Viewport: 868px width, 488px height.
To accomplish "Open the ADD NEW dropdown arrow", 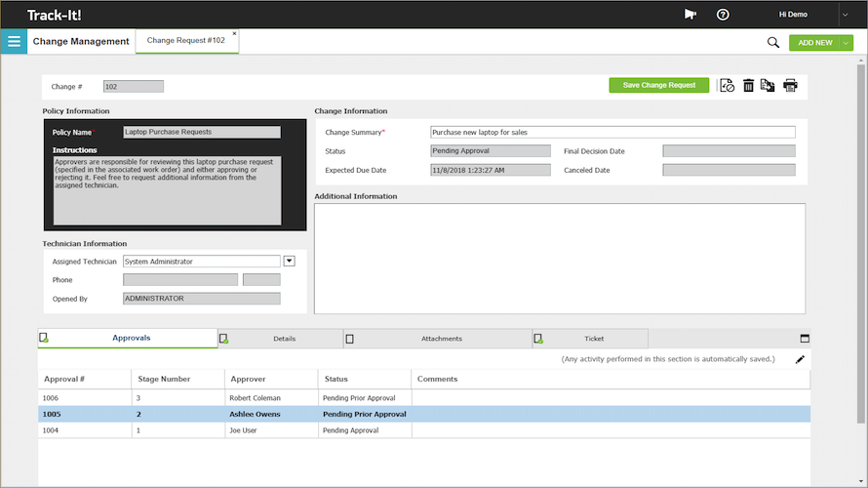I will [x=846, y=43].
